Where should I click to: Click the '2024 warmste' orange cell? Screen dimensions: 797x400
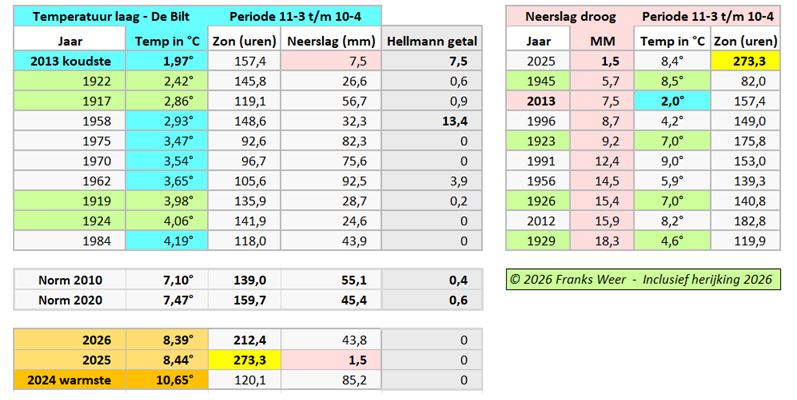pos(70,379)
